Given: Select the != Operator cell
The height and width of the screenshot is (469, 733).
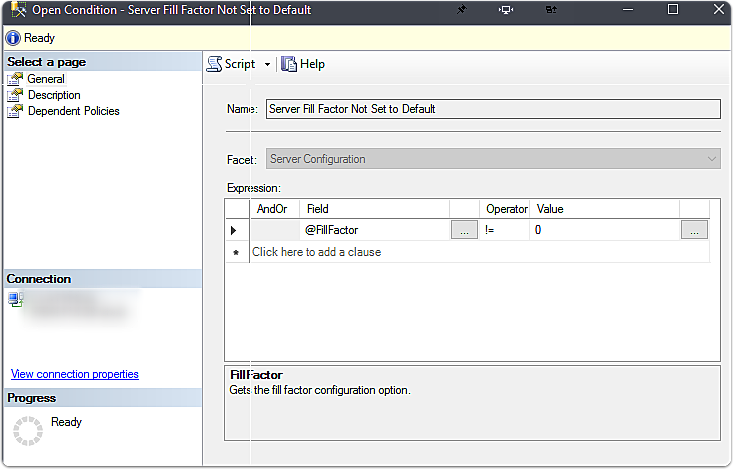Looking at the screenshot, I should tap(504, 230).
